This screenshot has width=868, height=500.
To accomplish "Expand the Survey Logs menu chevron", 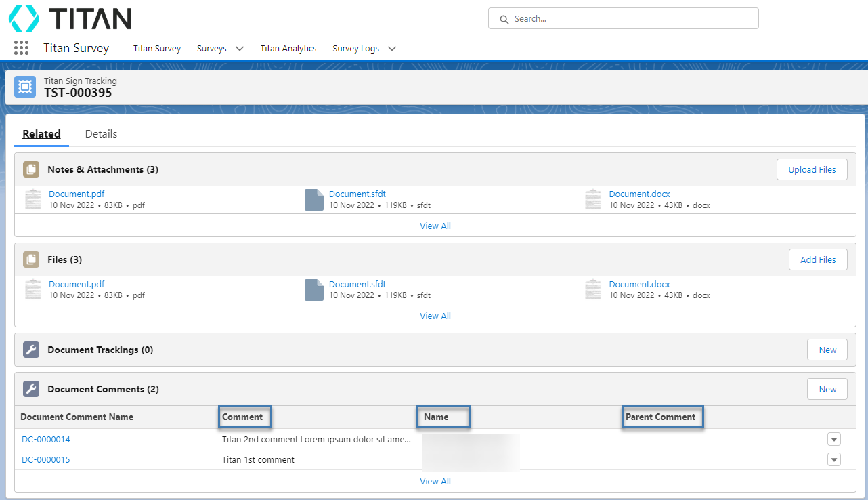I will pyautogui.click(x=391, y=49).
